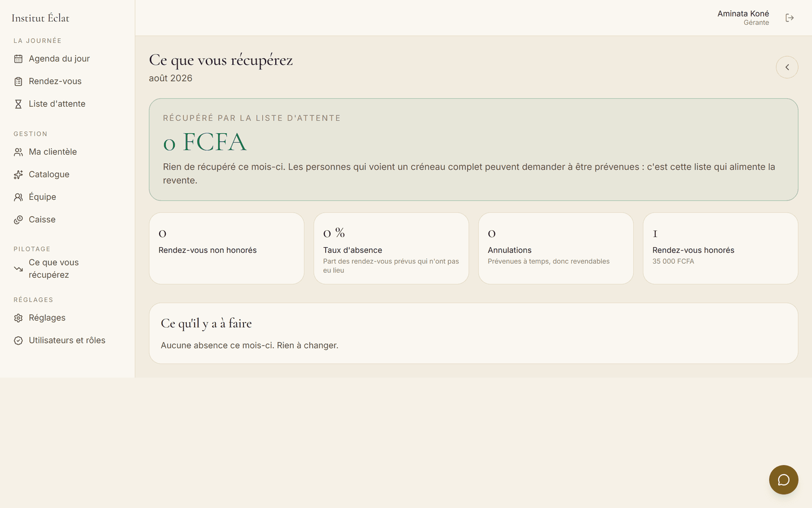
Task: Click the Utilisateurs et rôles badge icon
Action: 18,340
